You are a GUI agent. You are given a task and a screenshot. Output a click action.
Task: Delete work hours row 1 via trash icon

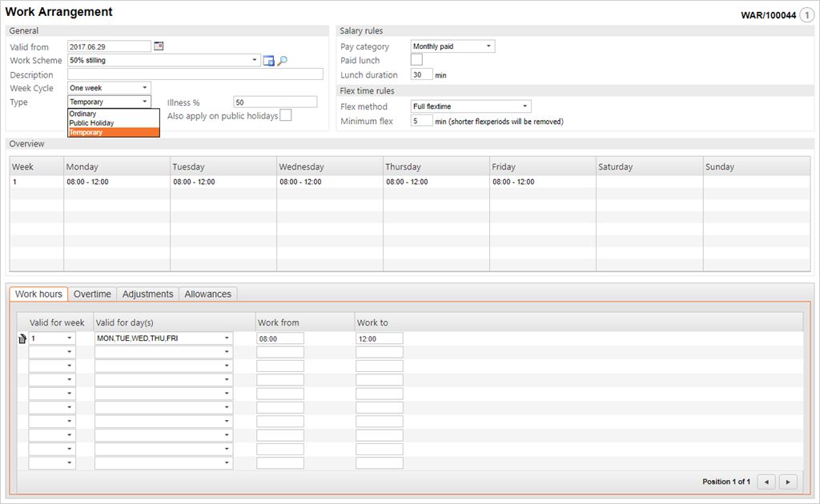click(x=22, y=339)
